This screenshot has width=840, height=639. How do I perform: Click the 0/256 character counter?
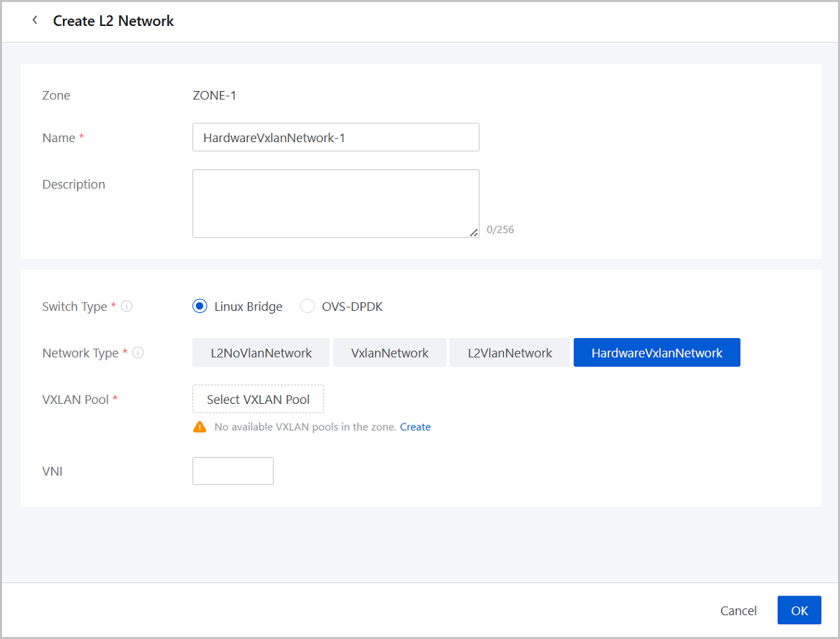pos(500,230)
